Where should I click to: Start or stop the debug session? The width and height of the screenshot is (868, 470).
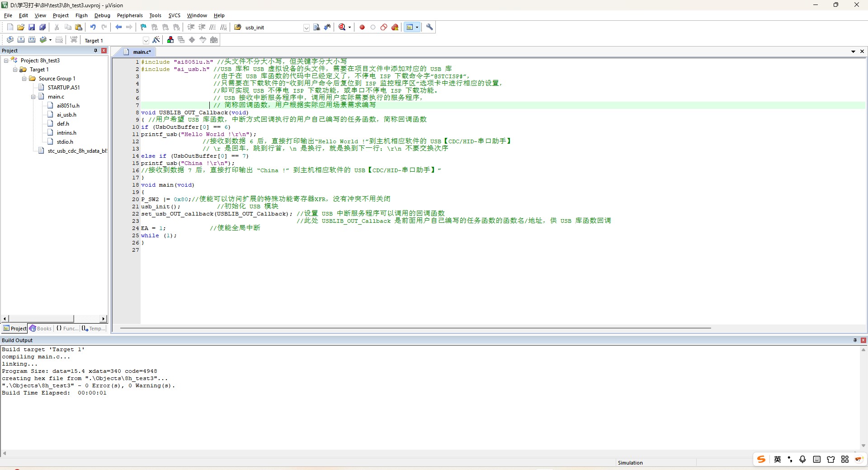coord(342,27)
